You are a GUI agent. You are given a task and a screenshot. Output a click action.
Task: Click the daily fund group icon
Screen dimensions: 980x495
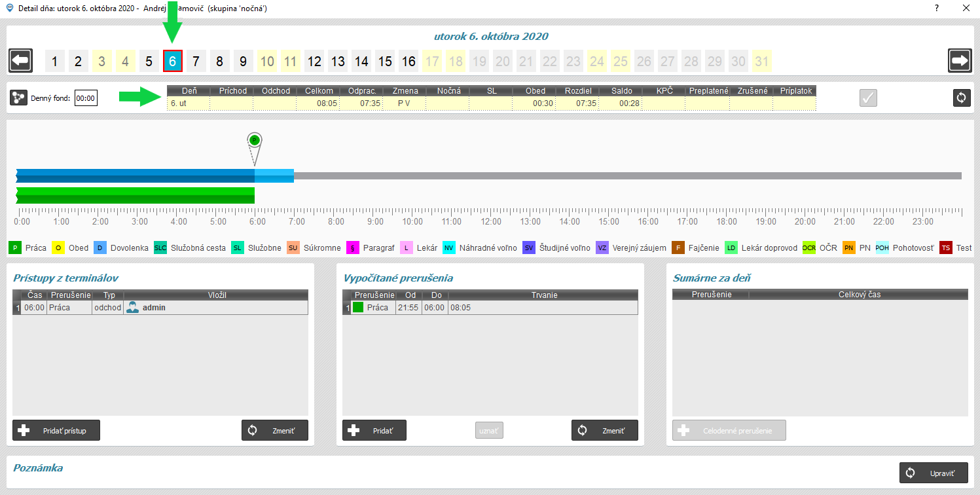pyautogui.click(x=18, y=98)
